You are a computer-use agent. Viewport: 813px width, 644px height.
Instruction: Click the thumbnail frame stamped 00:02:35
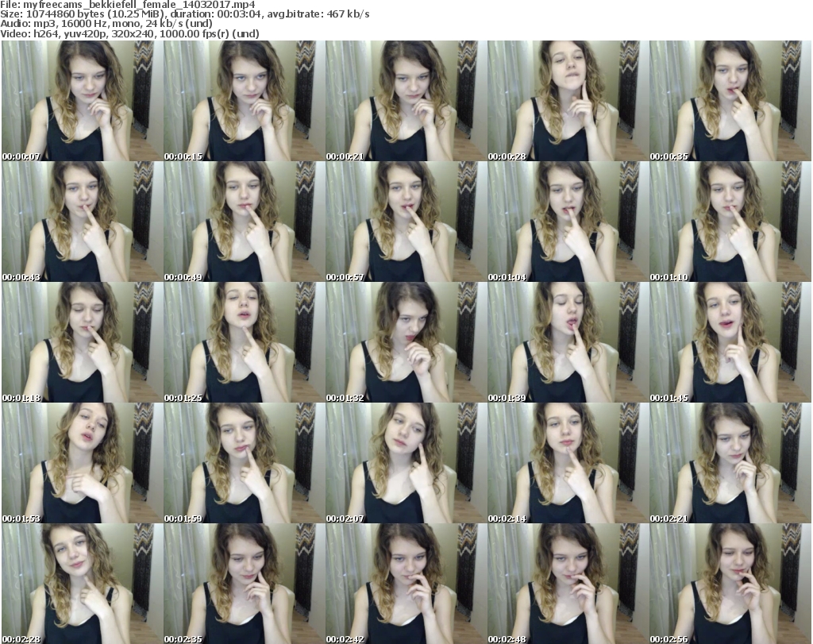pos(245,584)
